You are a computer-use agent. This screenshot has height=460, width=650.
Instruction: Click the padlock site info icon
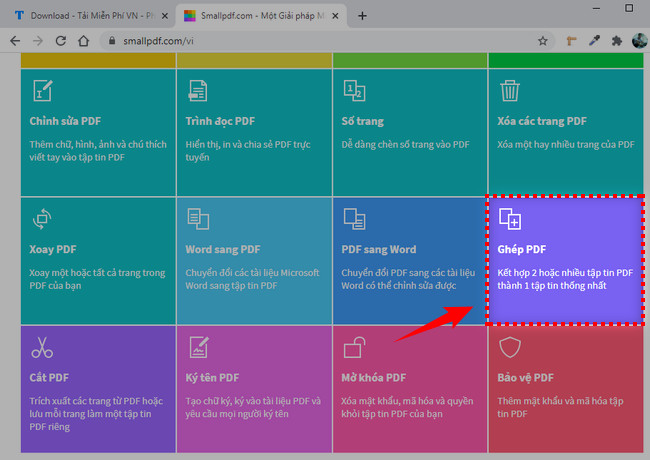tap(112, 41)
